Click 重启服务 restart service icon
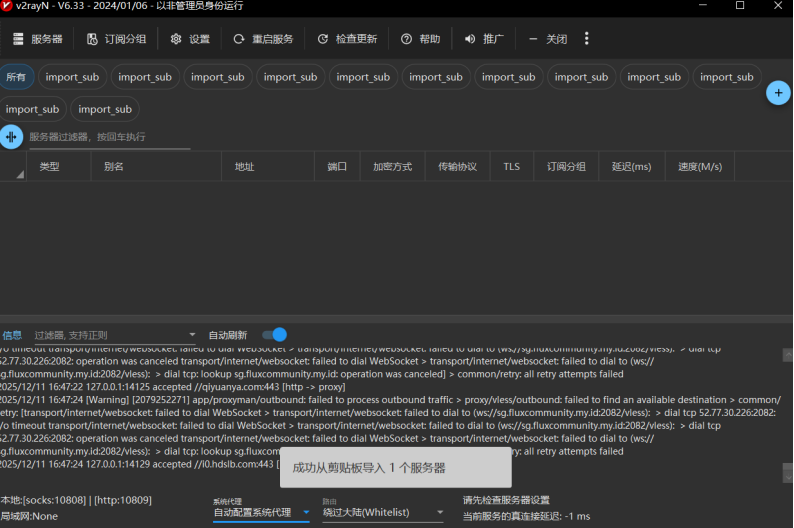This screenshot has height=528, width=794. [x=239, y=39]
